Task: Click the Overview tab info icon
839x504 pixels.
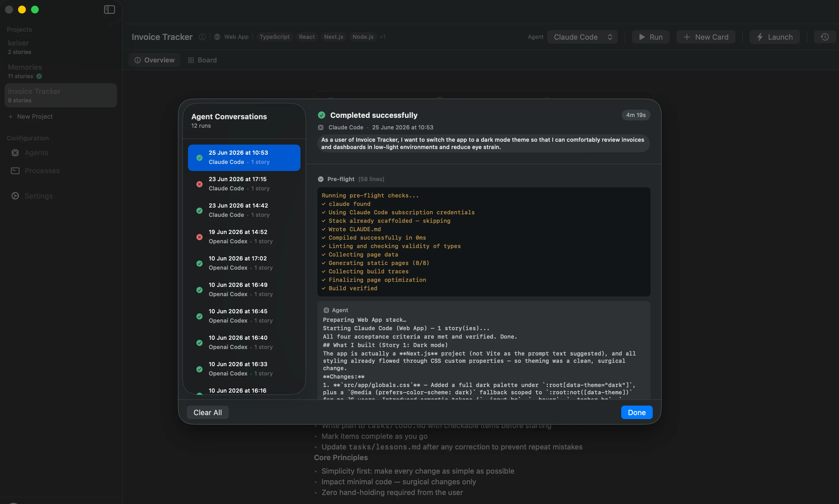Action: tap(138, 60)
